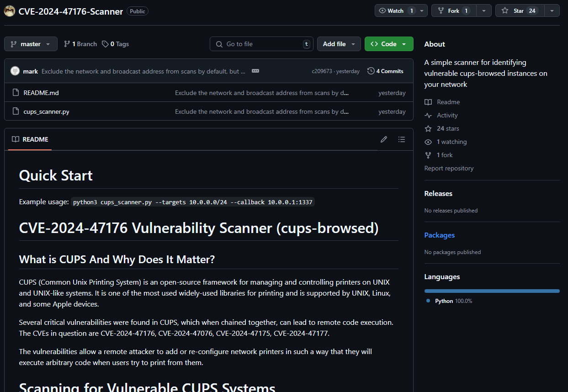This screenshot has height=392, width=568.
Task: Click the Report repository link
Action: pyautogui.click(x=449, y=168)
